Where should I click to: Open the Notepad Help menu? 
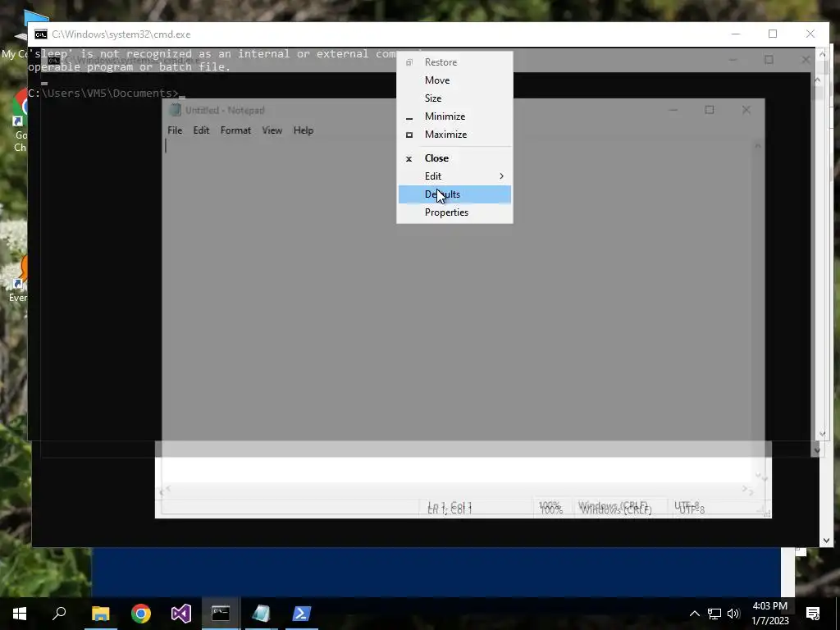[x=304, y=130]
